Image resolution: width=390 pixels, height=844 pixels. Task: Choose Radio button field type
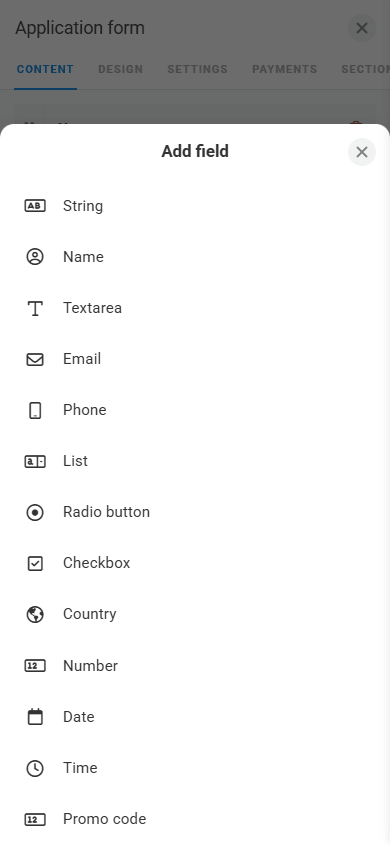coord(195,512)
